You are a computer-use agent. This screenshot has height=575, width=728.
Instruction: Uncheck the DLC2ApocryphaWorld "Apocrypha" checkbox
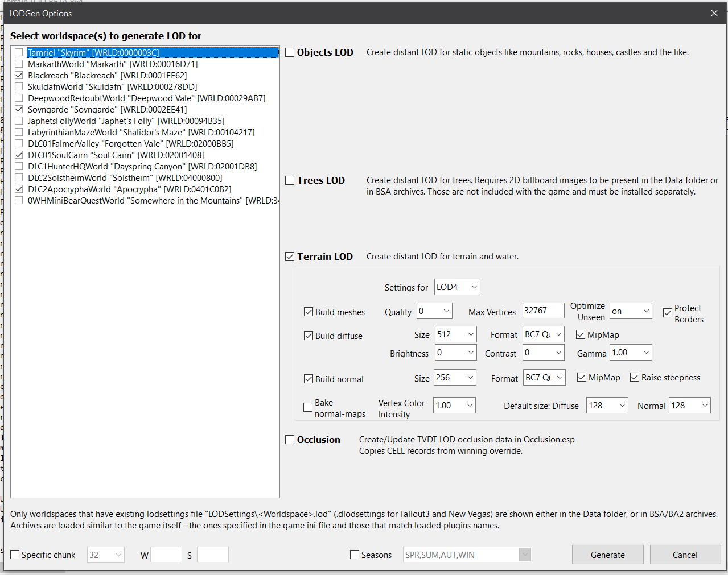19,189
